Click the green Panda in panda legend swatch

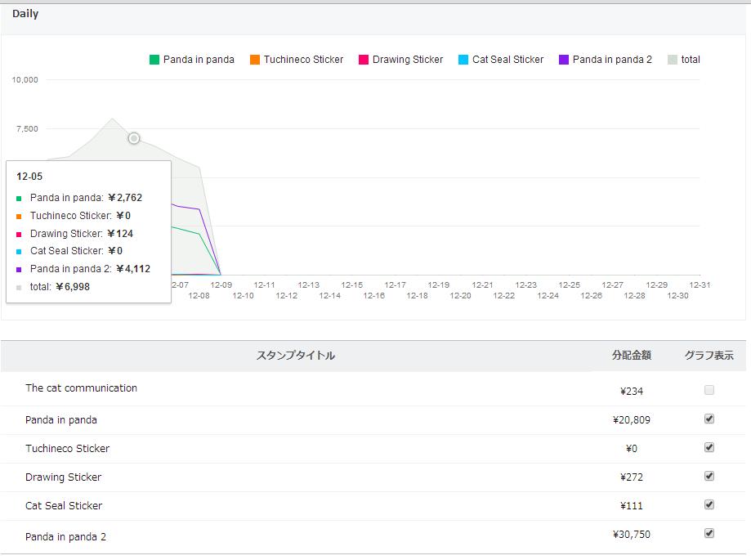pyautogui.click(x=154, y=60)
